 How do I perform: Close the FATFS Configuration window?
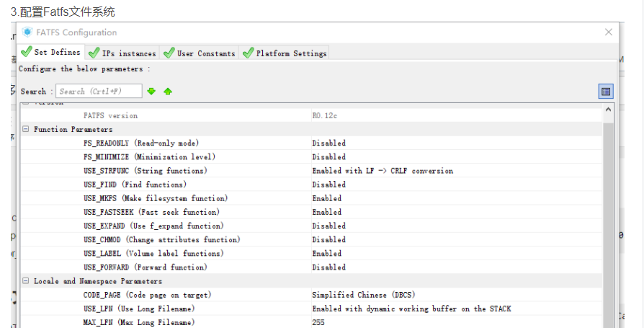click(609, 32)
